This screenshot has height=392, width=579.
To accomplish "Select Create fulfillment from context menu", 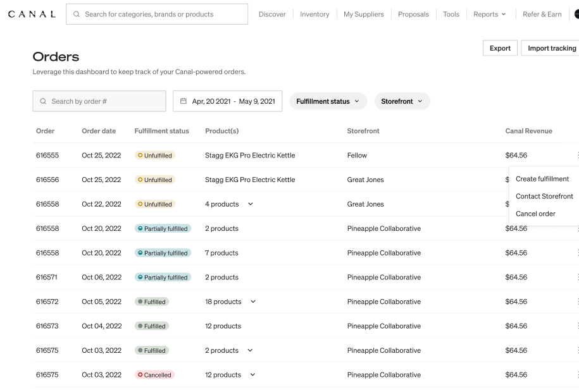I will coord(542,179).
